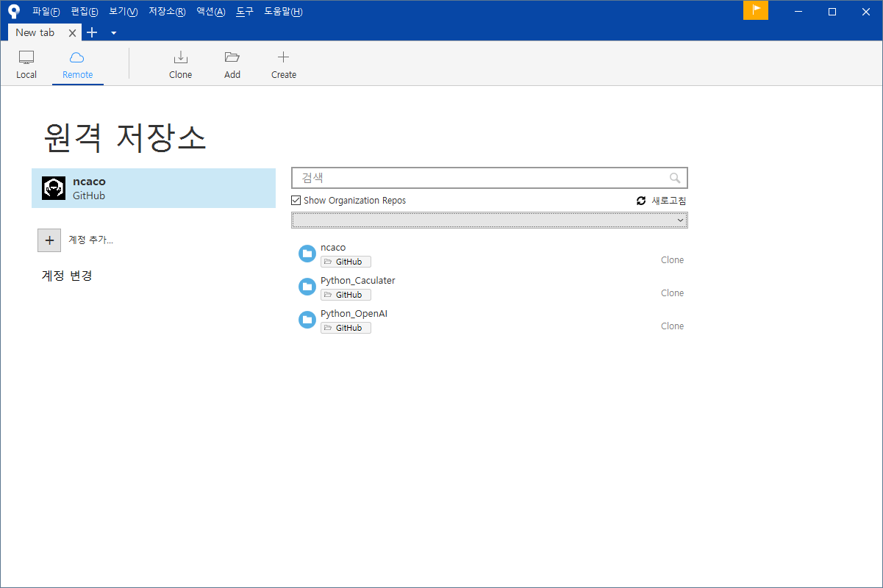Image resolution: width=883 pixels, height=588 pixels.
Task: Open the new tab dropdown arrow
Action: (x=112, y=32)
